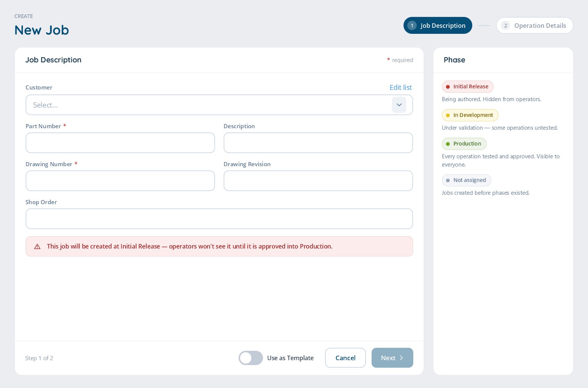Select the Not assigned phase badge
Screen dimensions: 588x388
tap(466, 180)
